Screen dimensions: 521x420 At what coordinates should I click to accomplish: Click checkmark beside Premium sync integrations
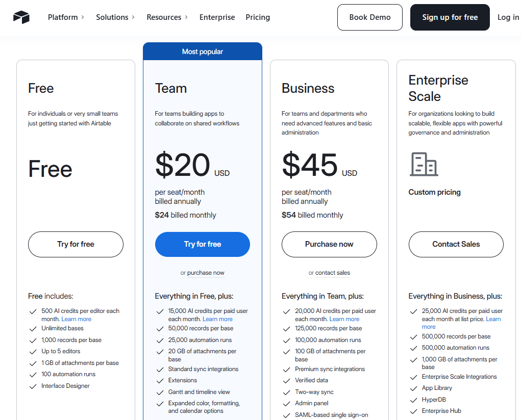click(x=286, y=370)
